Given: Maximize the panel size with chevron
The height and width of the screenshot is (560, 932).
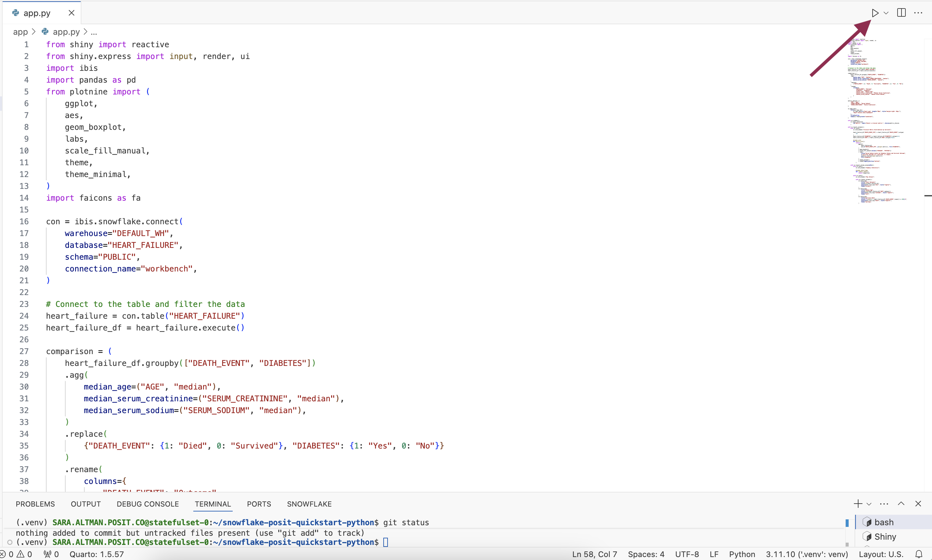Looking at the screenshot, I should click(x=901, y=504).
